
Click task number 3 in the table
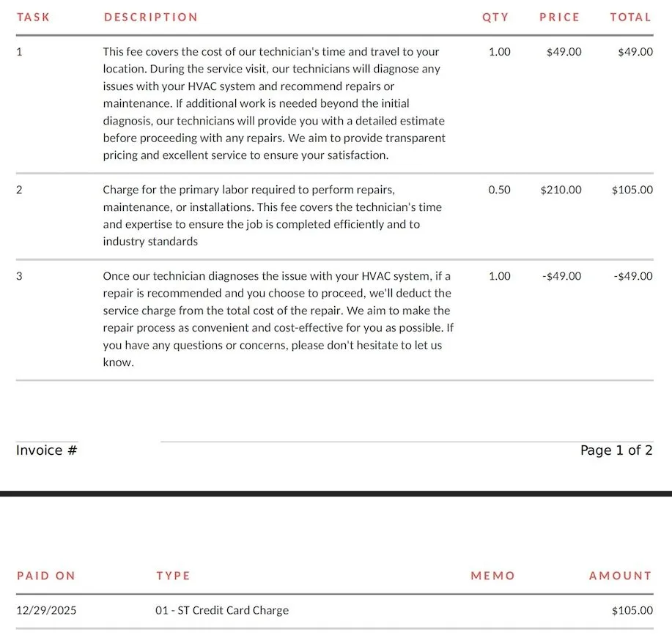[19, 276]
